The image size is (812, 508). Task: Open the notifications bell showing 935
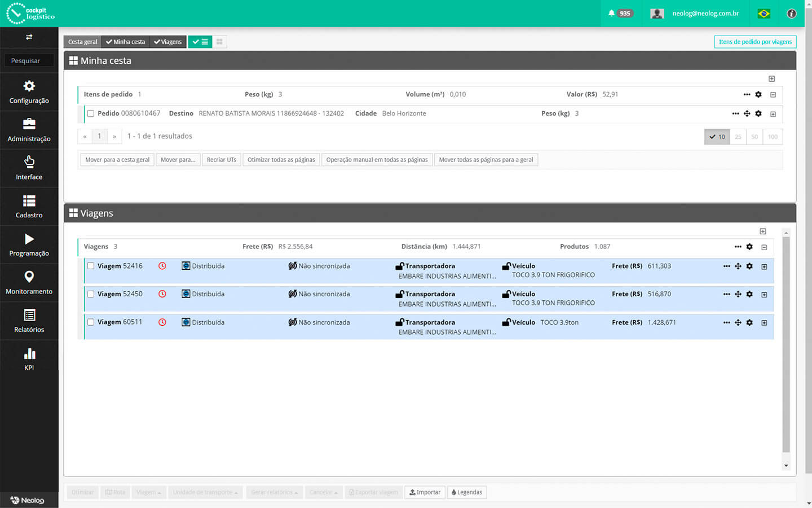click(x=620, y=14)
